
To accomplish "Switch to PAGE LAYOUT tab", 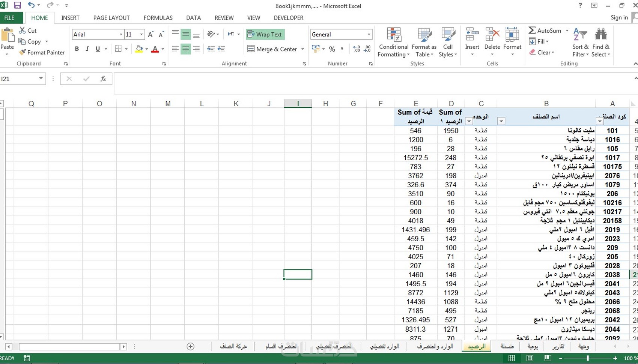I will pyautogui.click(x=111, y=18).
